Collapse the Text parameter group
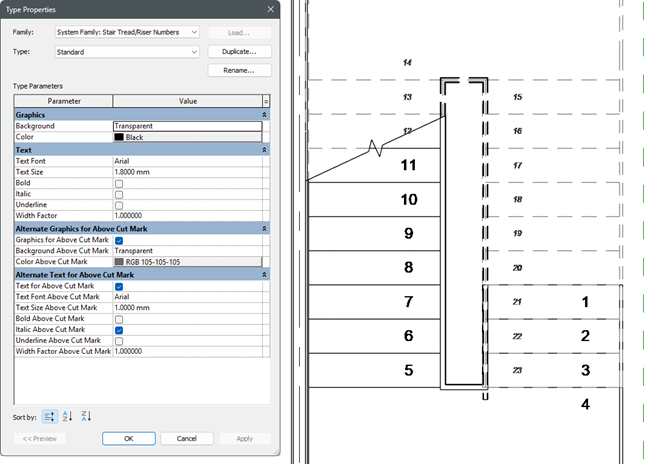This screenshot has height=464, width=645. click(264, 149)
